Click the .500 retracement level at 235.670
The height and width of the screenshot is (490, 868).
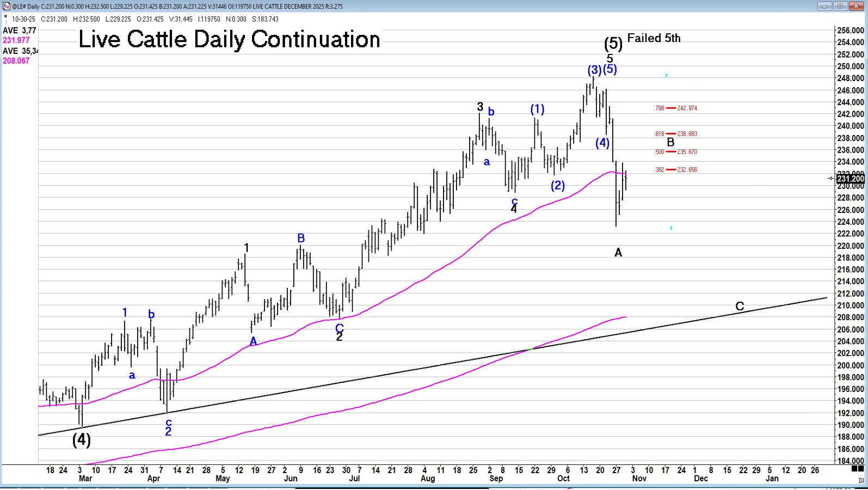coord(675,152)
